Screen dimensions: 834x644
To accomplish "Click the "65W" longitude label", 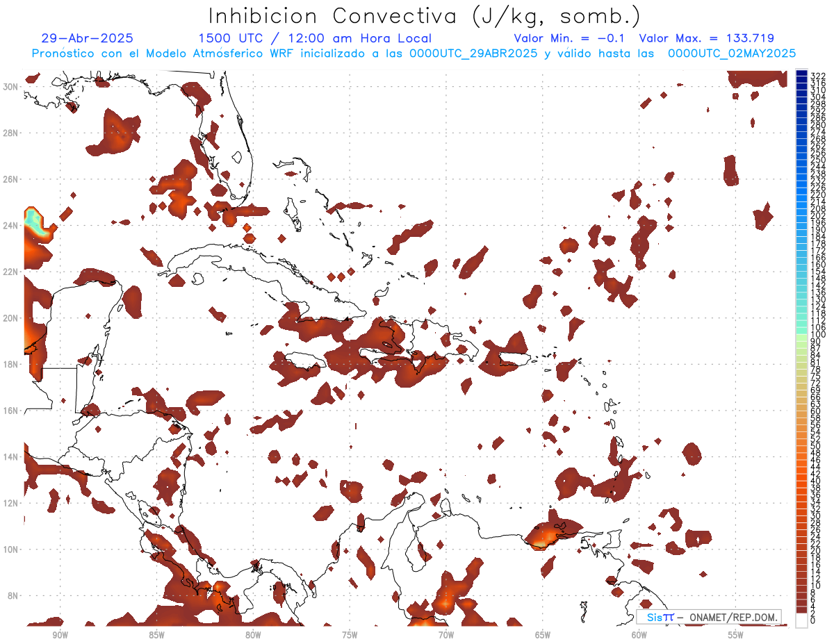I will 543,636.
